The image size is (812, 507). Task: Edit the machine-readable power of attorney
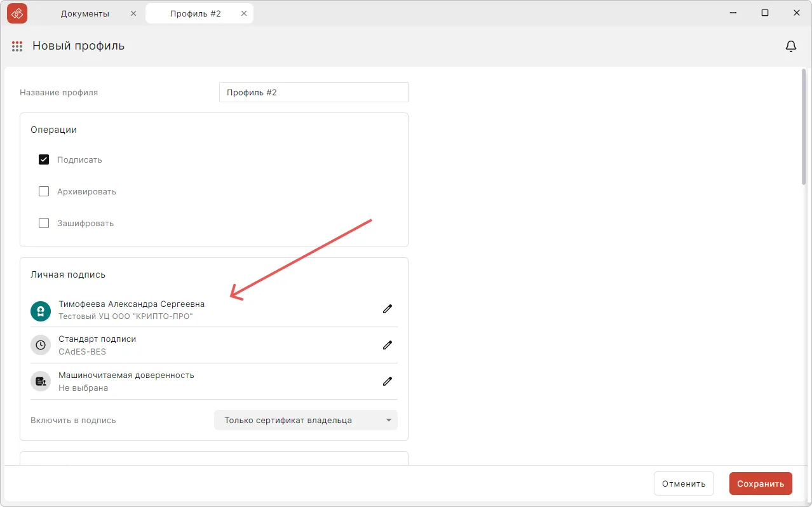point(387,381)
